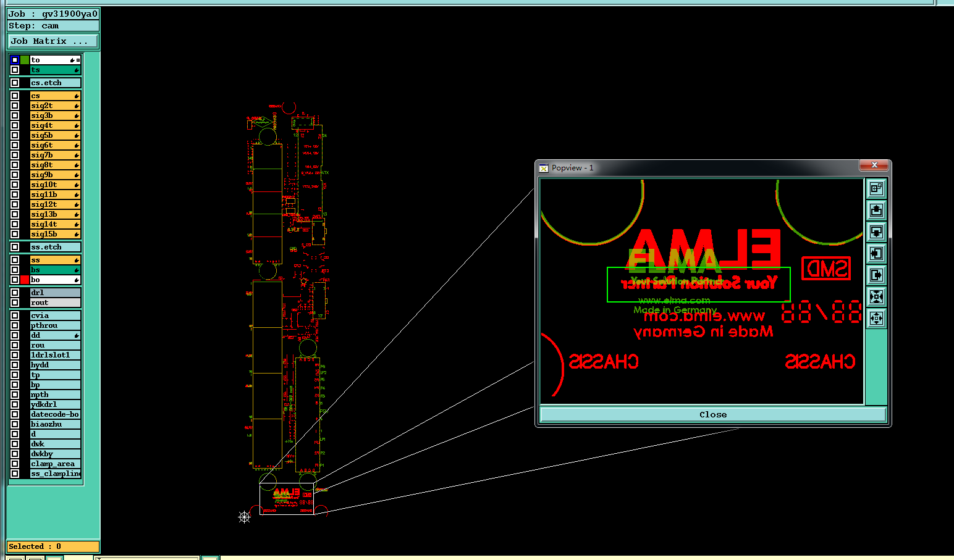954x560 pixels.
Task: Check the 'cvia' layer checkbox
Action: [x=15, y=316]
